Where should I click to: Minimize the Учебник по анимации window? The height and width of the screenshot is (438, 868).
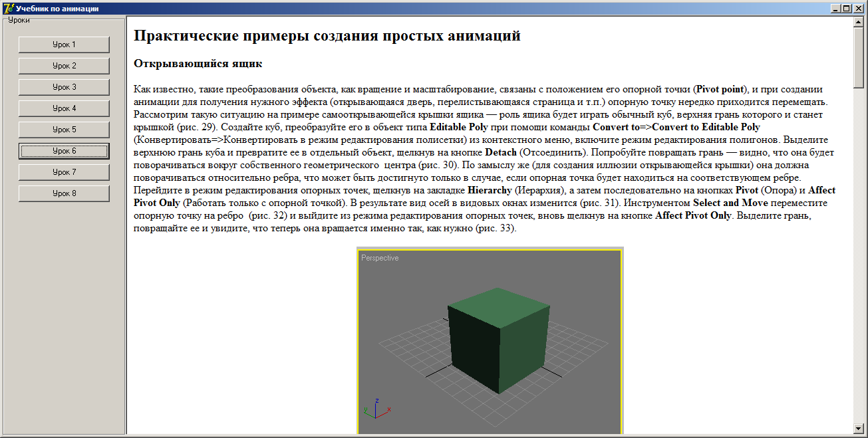click(x=835, y=9)
